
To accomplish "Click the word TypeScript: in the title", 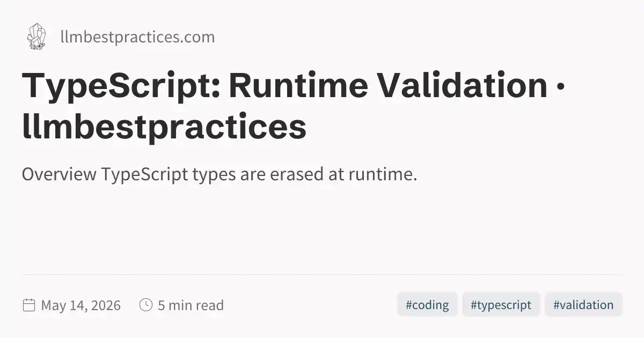I will (x=120, y=86).
